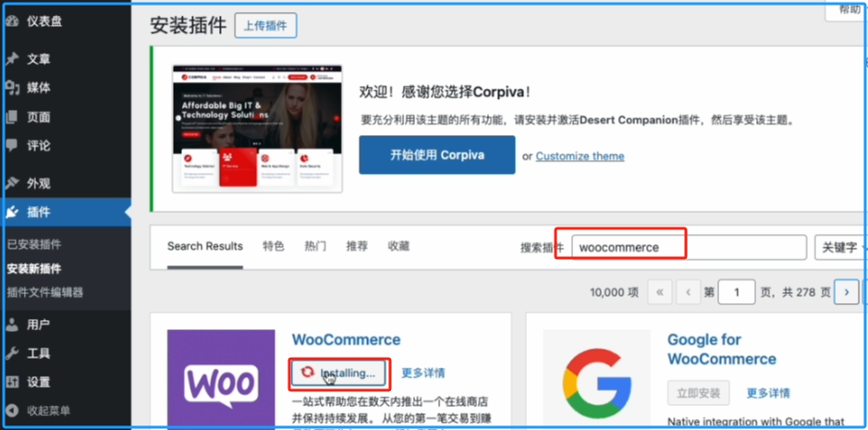Click the woocommerce search plugins field
The image size is (868, 430).
690,247
